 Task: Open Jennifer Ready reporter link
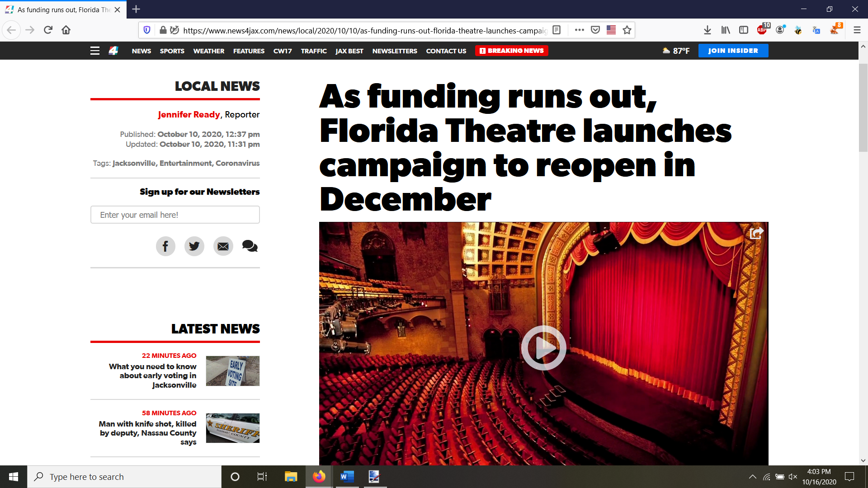189,115
